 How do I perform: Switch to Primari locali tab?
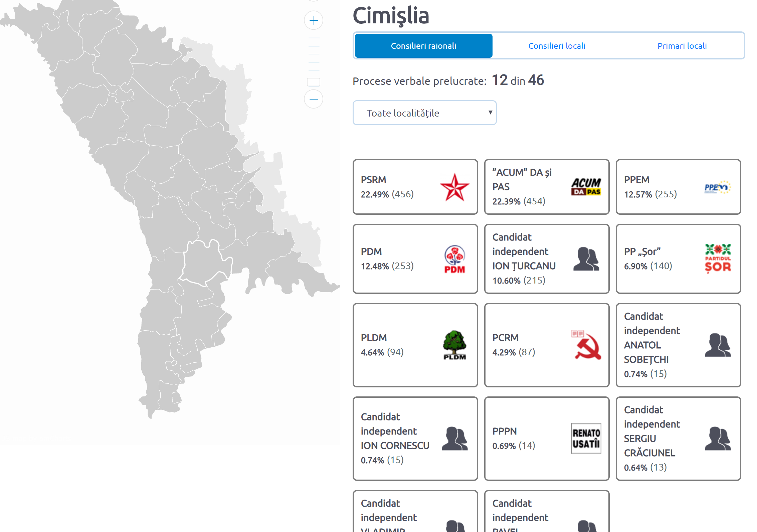pos(682,46)
